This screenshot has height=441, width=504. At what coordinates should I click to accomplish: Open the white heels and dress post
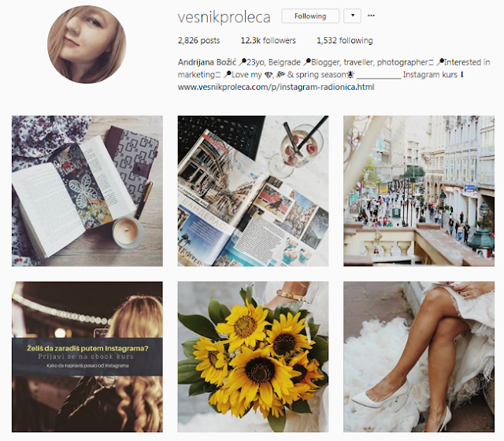tap(419, 357)
